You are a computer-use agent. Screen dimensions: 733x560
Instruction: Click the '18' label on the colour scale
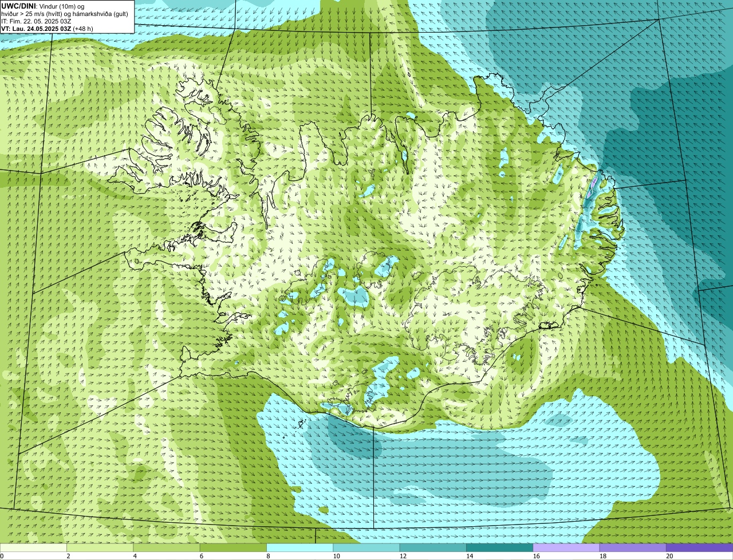602,556
